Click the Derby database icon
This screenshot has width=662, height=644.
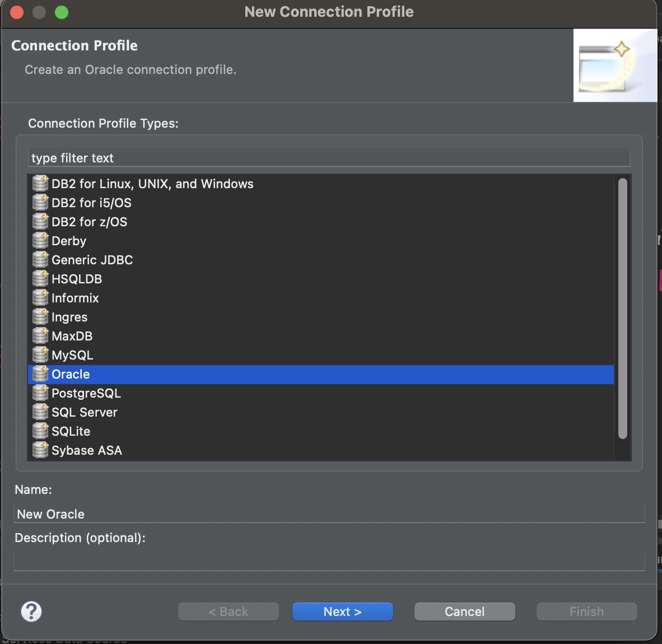coord(40,241)
